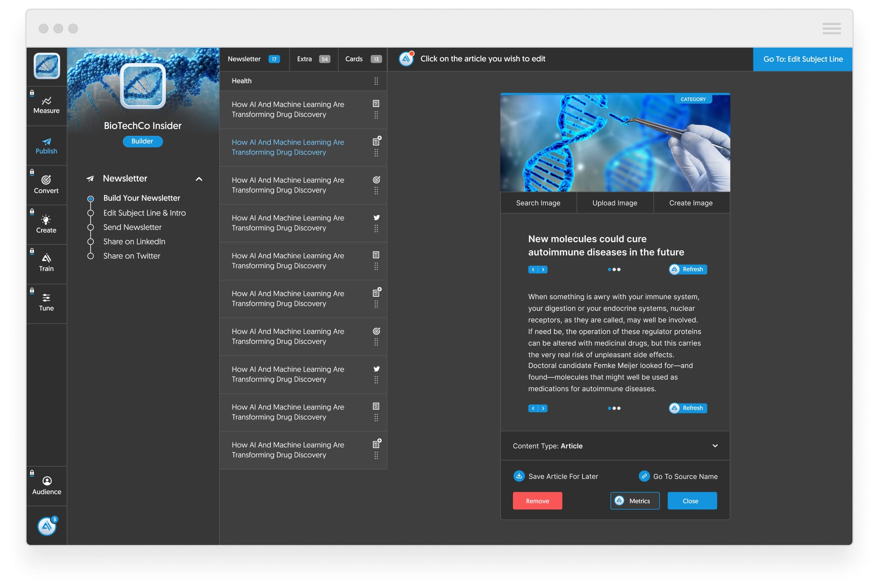Viewport: 879px width, 588px height.
Task: Click the assistant icon beside edit instruction
Action: click(x=406, y=59)
